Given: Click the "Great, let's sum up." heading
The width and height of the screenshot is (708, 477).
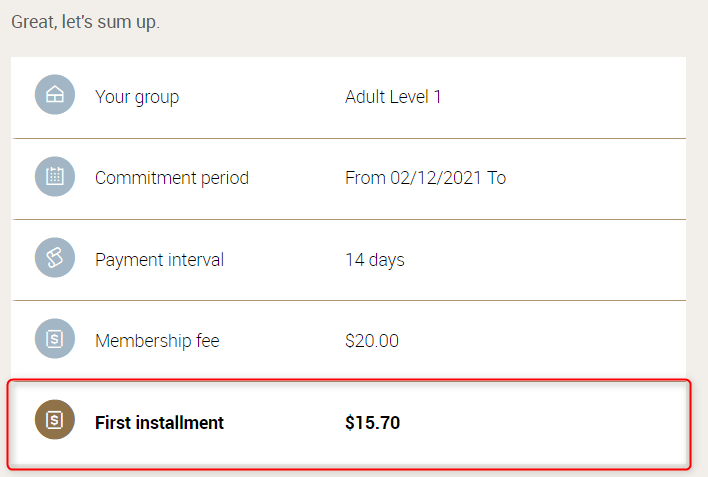Looking at the screenshot, I should (x=85, y=21).
